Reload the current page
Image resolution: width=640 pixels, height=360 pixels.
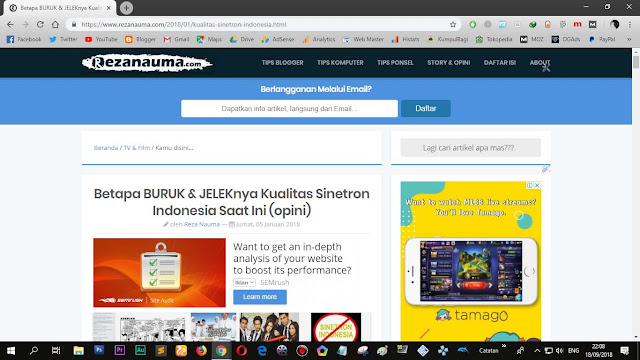tap(40, 24)
